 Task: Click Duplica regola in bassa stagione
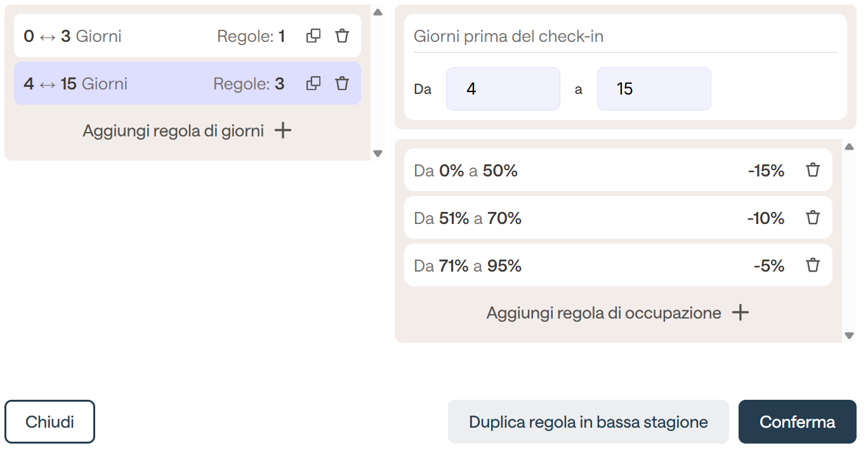coord(588,421)
